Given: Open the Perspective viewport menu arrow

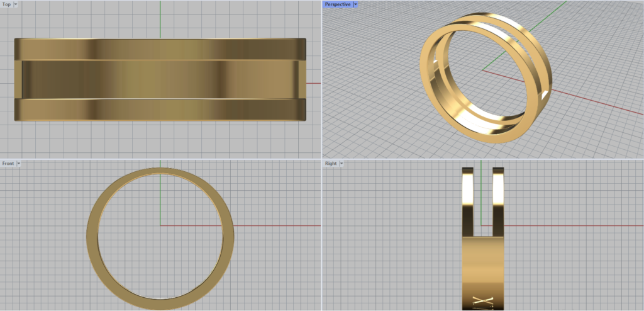Looking at the screenshot, I should [x=355, y=4].
